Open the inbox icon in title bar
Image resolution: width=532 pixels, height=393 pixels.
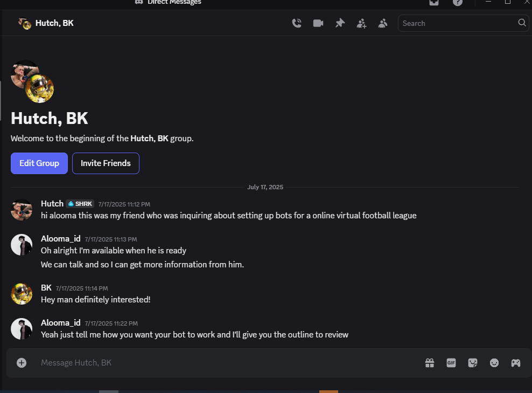point(434,2)
